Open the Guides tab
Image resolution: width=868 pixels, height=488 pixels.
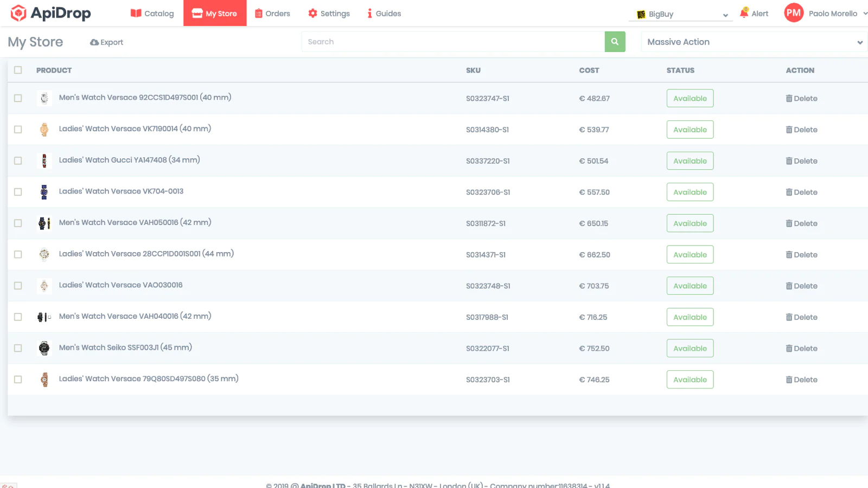[384, 13]
